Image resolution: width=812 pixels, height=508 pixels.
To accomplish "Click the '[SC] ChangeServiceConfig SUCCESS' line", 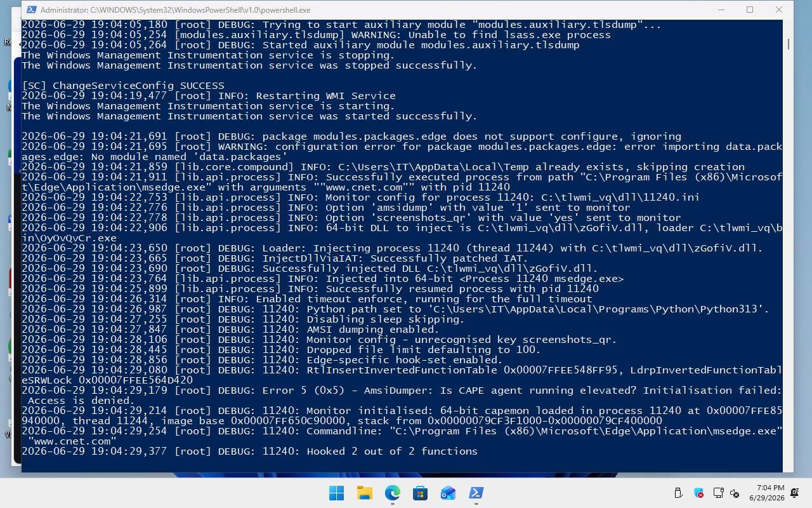I will [123, 86].
